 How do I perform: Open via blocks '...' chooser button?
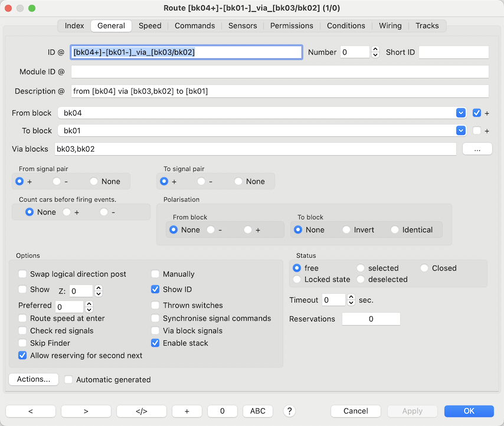[x=477, y=149]
